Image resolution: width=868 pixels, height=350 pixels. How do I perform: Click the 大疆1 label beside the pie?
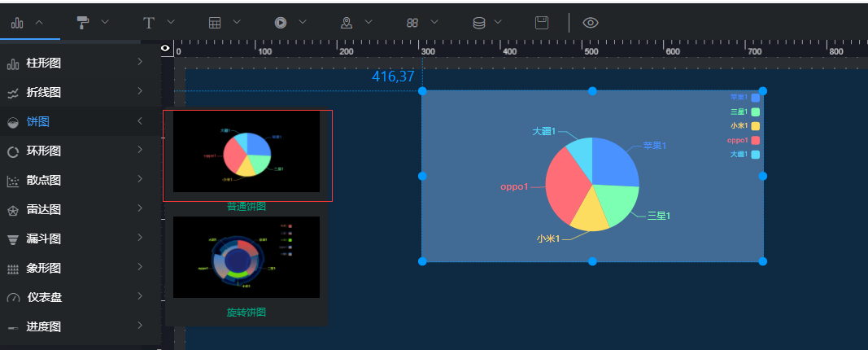click(543, 131)
